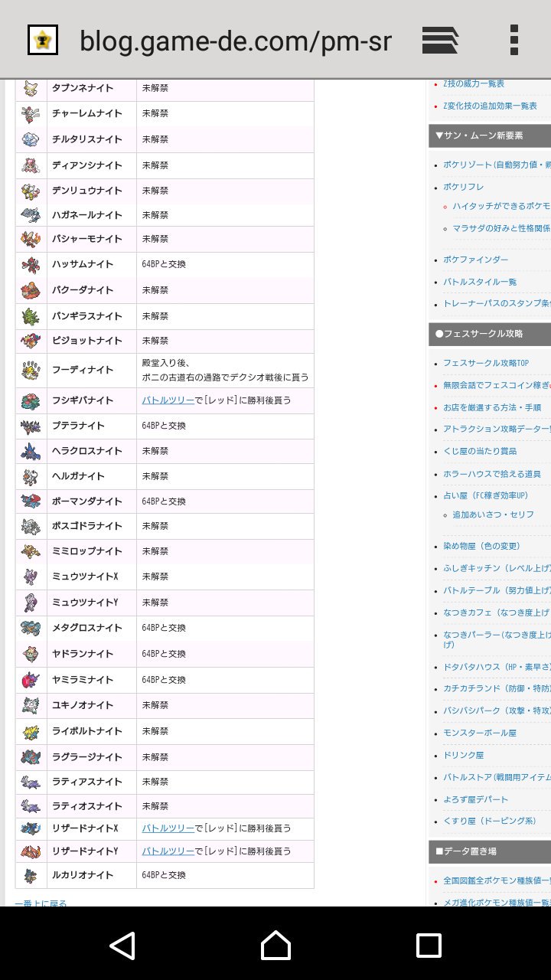Tap the ●フェスサークル攻略 section header
The width and height of the screenshot is (551, 980).
(490, 334)
